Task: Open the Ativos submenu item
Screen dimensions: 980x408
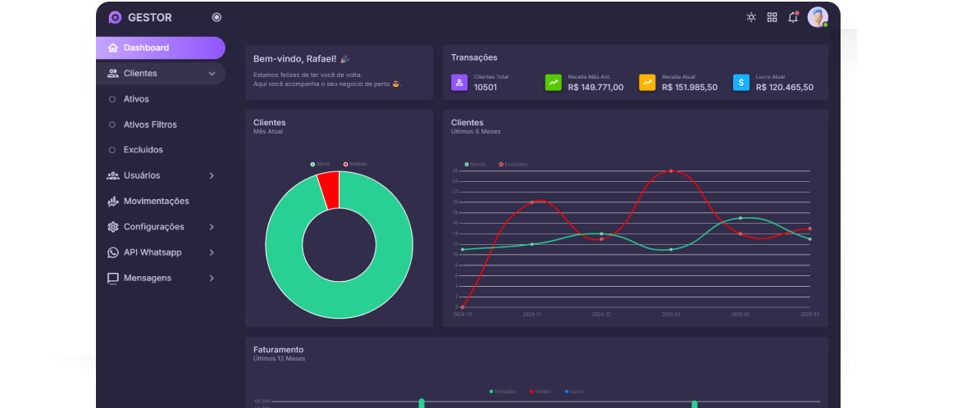Action: (x=136, y=99)
